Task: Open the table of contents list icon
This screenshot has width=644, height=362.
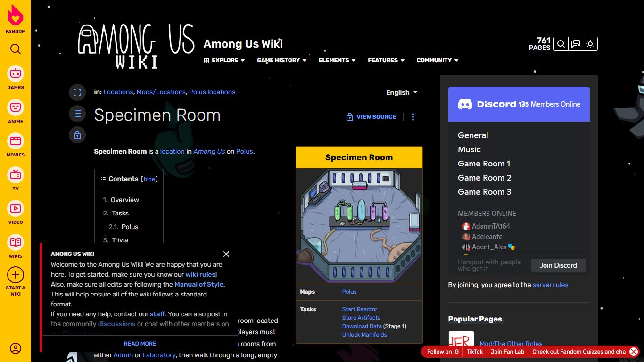Action: (77, 114)
